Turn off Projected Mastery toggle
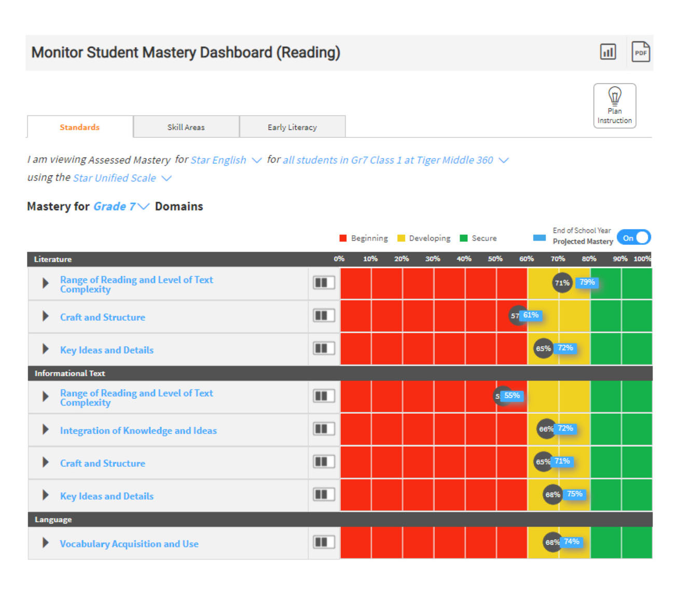The image size is (690, 616). coord(633,237)
